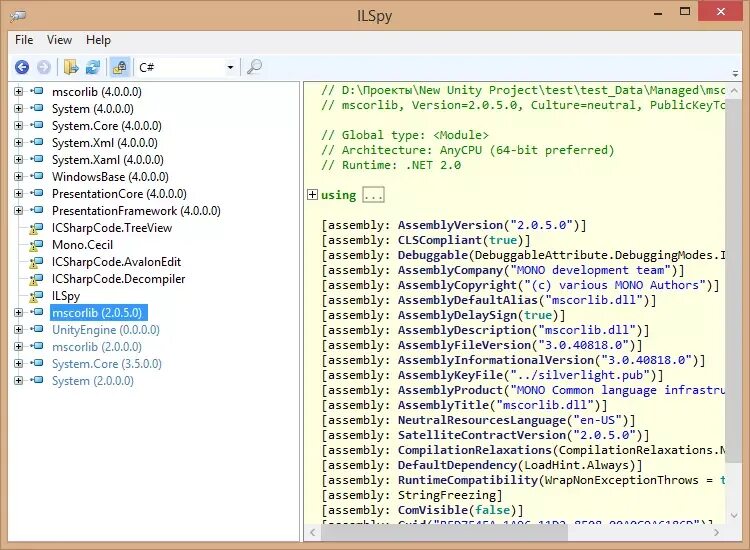This screenshot has width=750, height=550.
Task: Click the scroll down arrow in code pane
Action: coord(734,516)
